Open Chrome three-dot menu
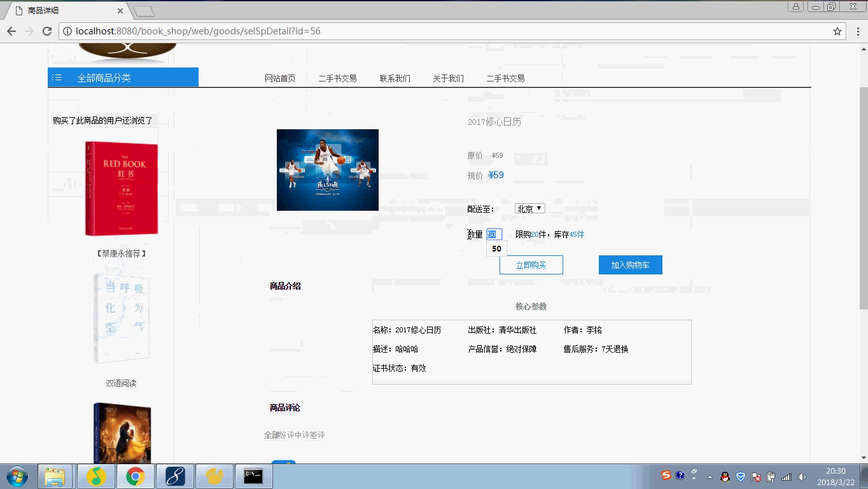Screen dimensions: 868x489 [x=858, y=31]
